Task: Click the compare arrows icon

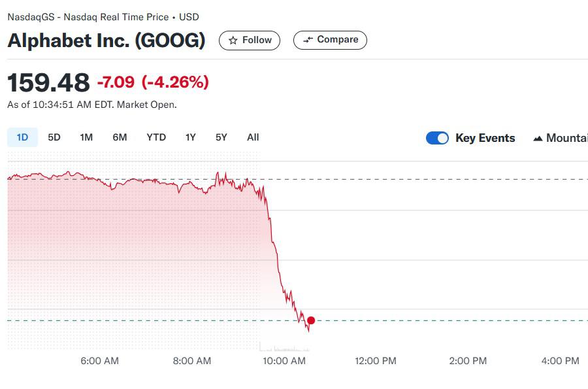Action: coord(308,40)
